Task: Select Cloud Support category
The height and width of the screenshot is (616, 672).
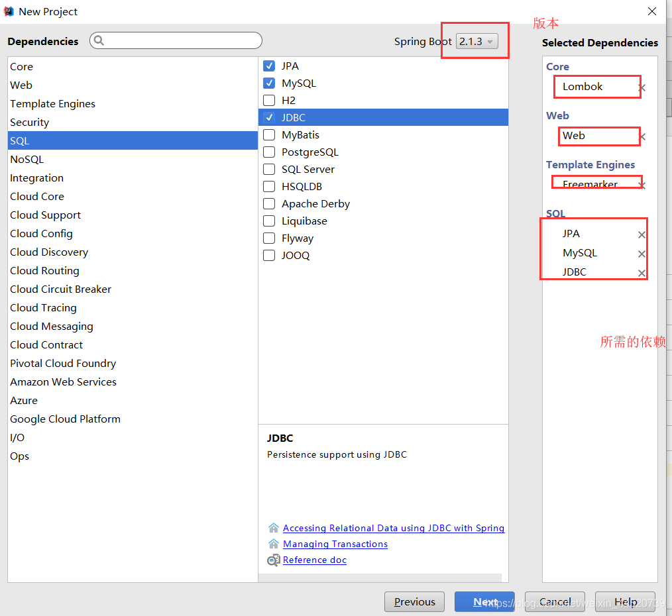Action: click(x=133, y=215)
